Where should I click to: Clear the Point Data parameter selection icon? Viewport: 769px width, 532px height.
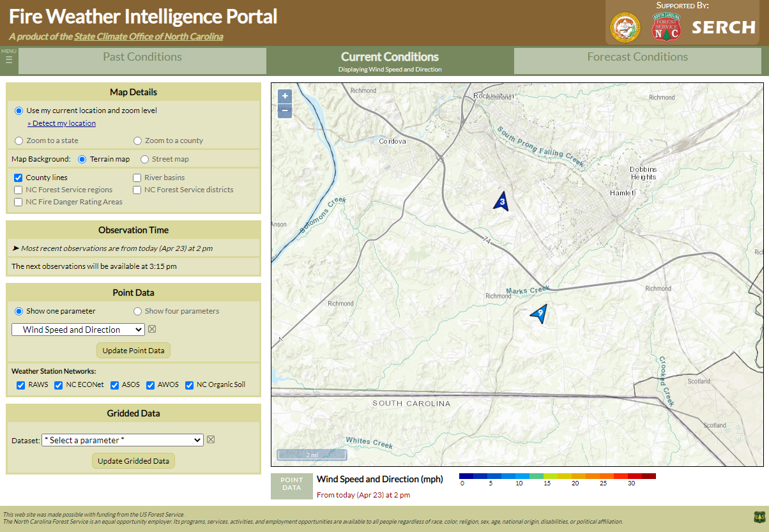(x=152, y=329)
